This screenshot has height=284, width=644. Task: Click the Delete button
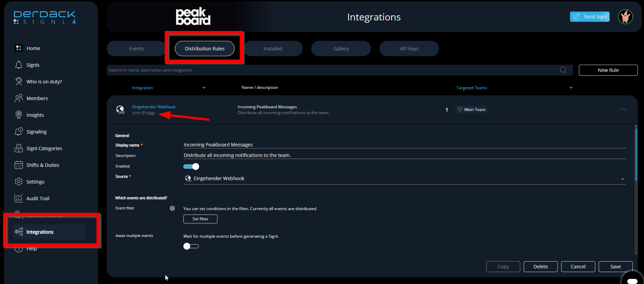541,267
